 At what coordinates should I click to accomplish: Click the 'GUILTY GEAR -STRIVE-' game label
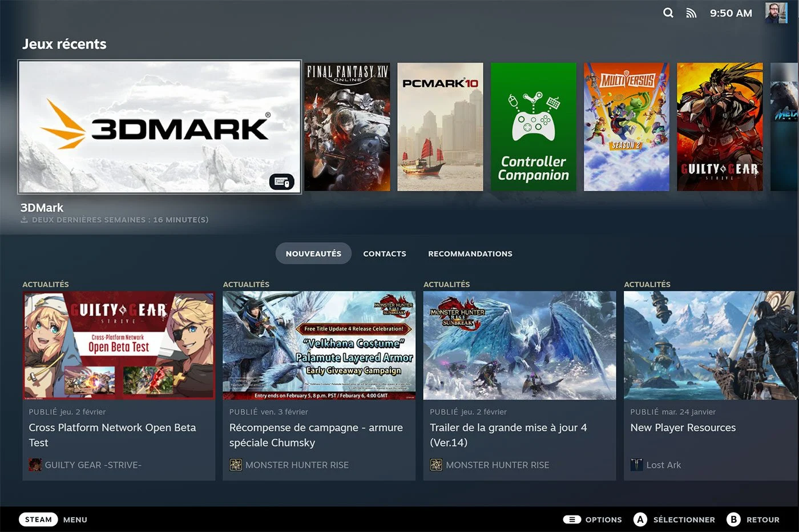tap(93, 465)
